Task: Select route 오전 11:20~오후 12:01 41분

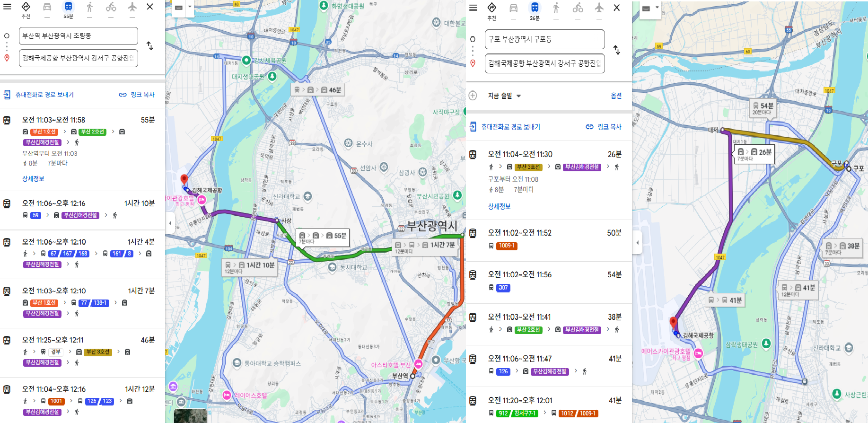Action: click(549, 406)
